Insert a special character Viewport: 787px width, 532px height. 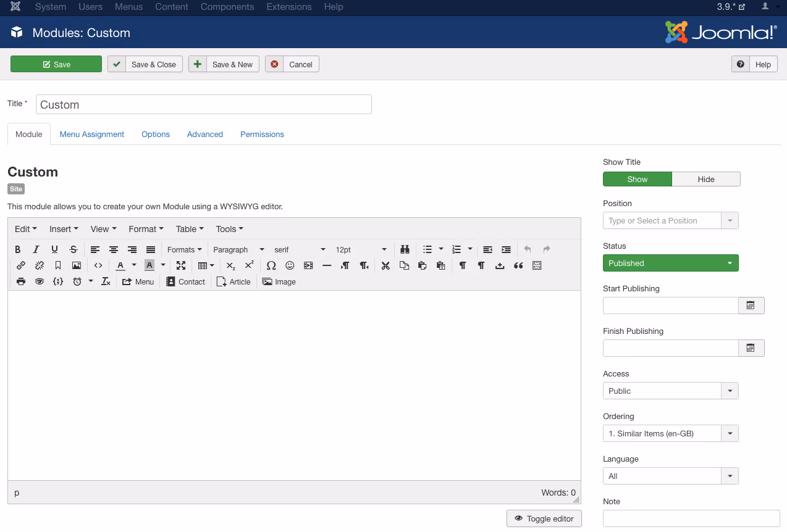tap(271, 265)
